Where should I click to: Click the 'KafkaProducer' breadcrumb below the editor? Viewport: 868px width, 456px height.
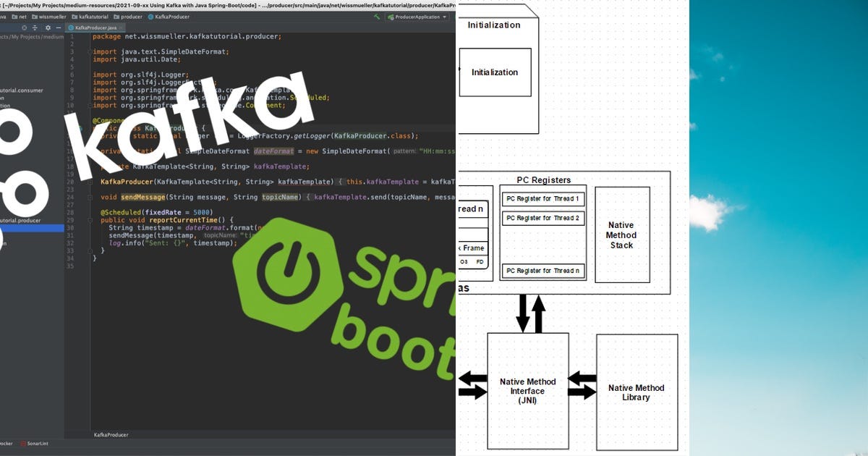tap(111, 435)
